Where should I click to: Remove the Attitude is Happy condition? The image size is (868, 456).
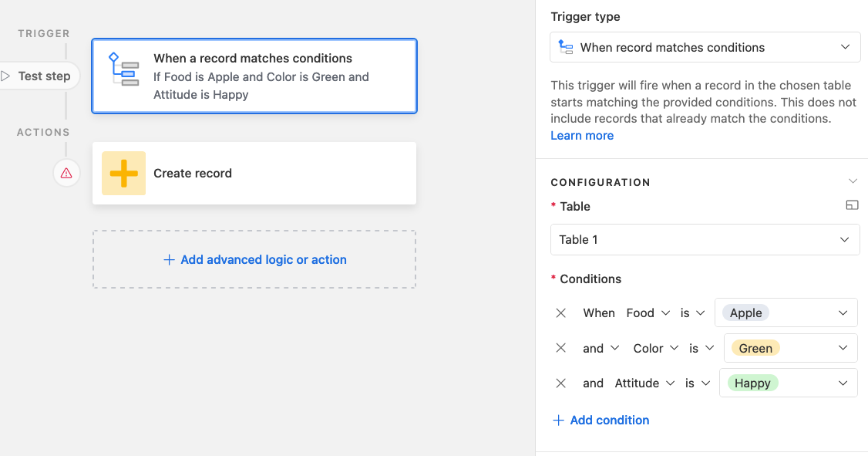[x=560, y=383]
